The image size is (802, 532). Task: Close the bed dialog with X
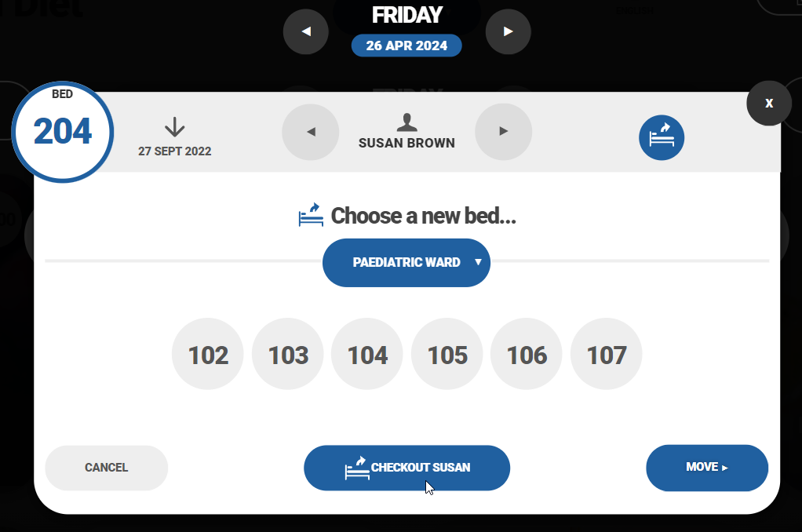(x=769, y=103)
